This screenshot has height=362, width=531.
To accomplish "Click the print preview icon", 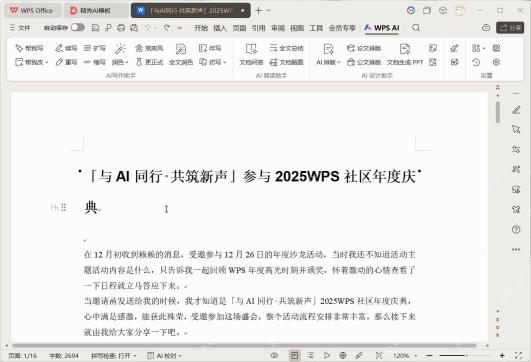I will (x=134, y=28).
